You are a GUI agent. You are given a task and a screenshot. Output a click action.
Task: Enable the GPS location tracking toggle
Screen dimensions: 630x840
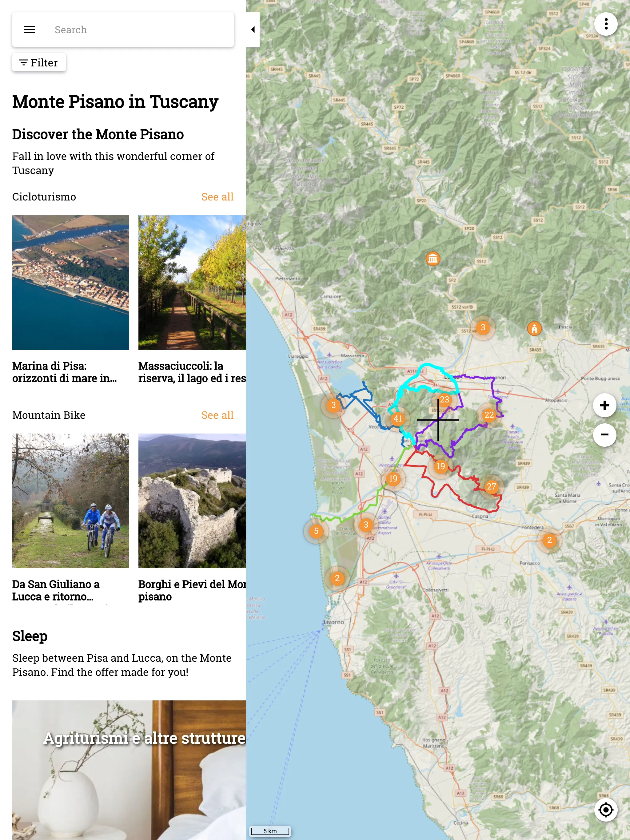(x=605, y=809)
